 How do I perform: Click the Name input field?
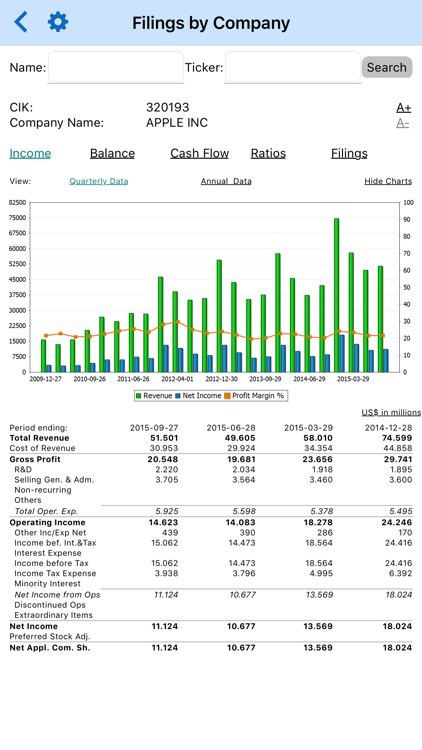(x=116, y=67)
